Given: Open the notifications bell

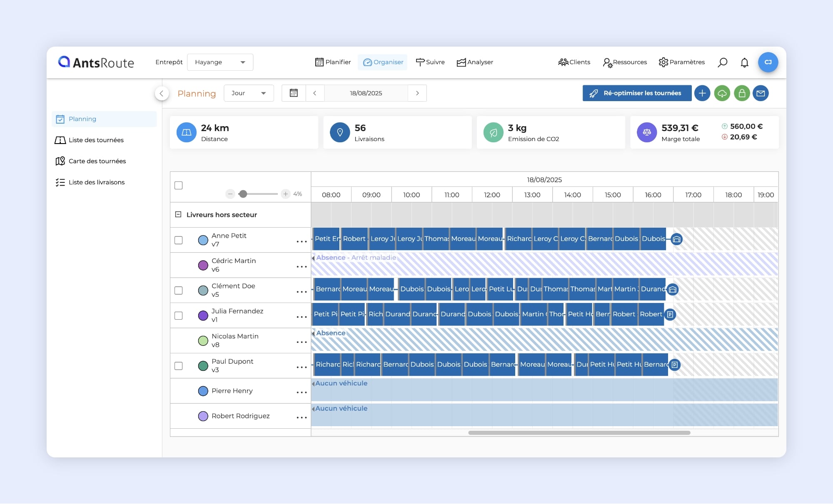Looking at the screenshot, I should [744, 62].
